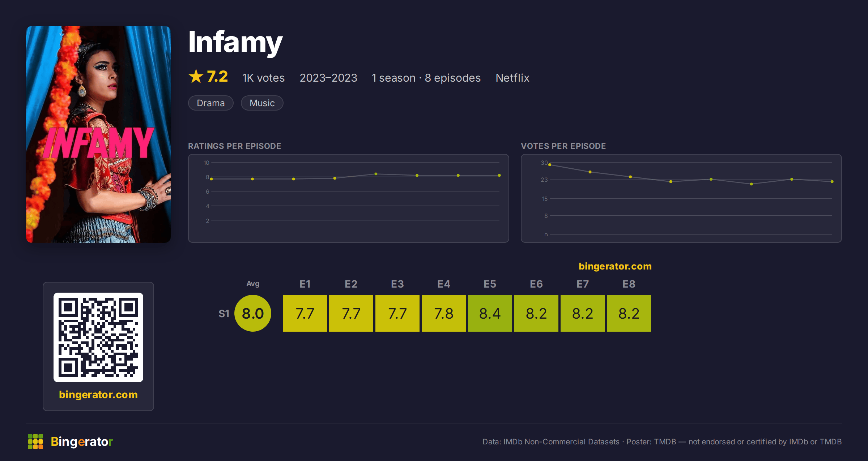Select episode E8 rating tile

coord(629,313)
